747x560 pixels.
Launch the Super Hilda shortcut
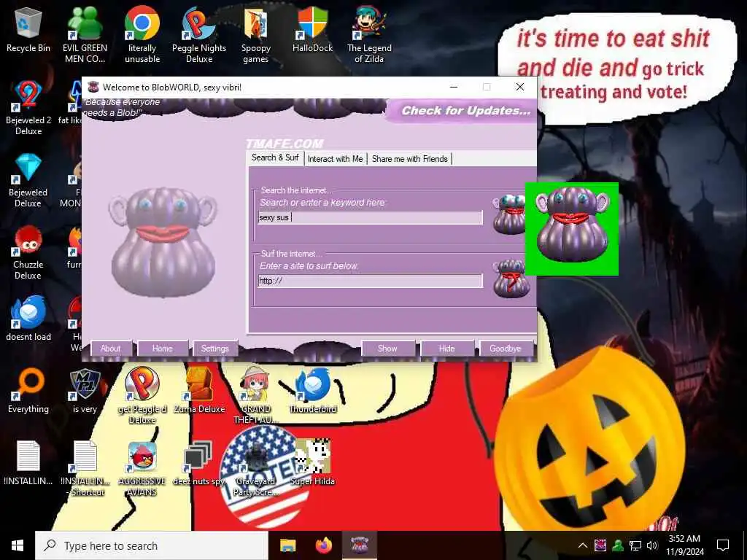click(x=312, y=463)
